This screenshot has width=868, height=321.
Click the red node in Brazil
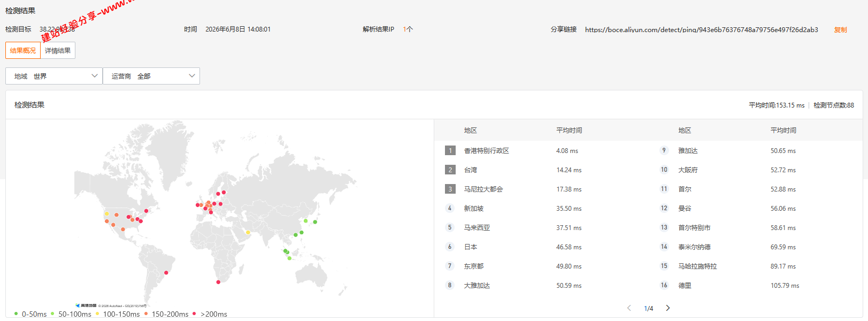(x=166, y=273)
